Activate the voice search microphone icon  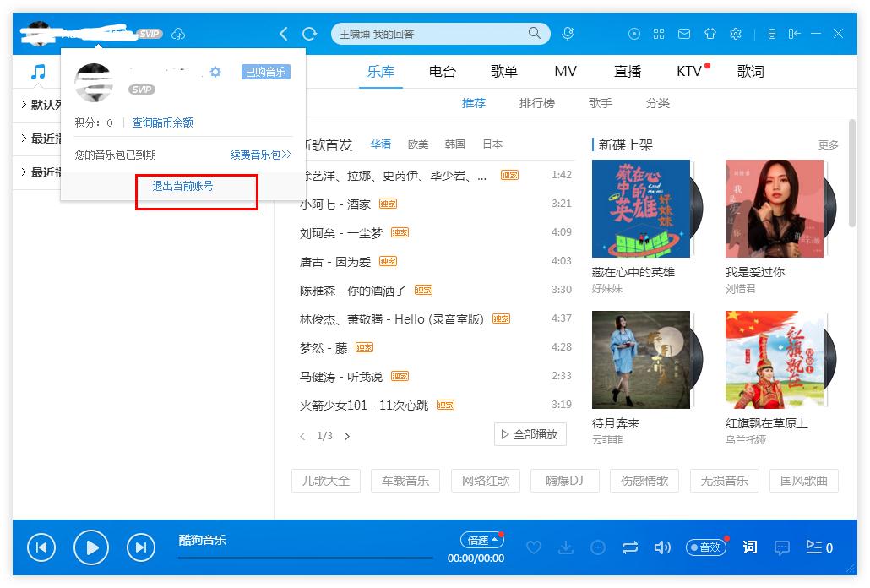pos(568,34)
